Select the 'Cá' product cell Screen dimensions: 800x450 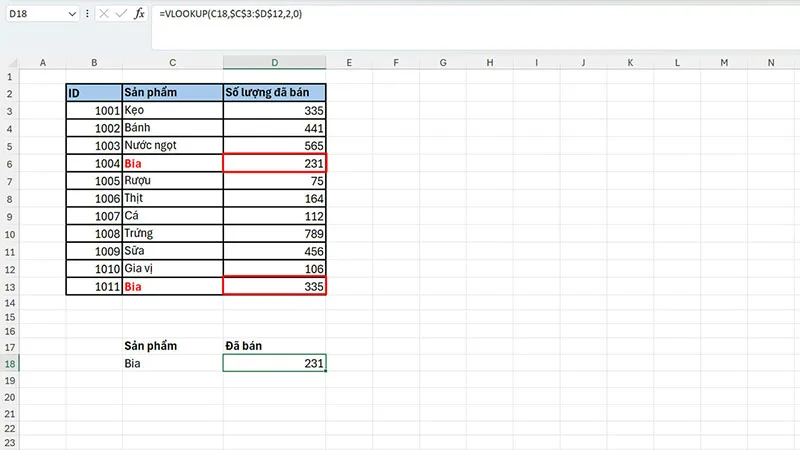pos(172,216)
